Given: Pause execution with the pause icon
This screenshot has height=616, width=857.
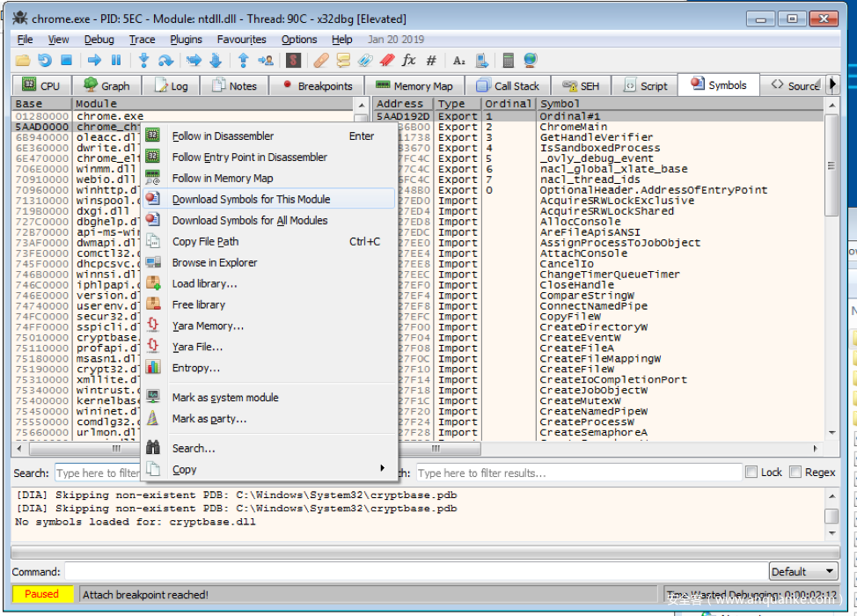Looking at the screenshot, I should (116, 60).
